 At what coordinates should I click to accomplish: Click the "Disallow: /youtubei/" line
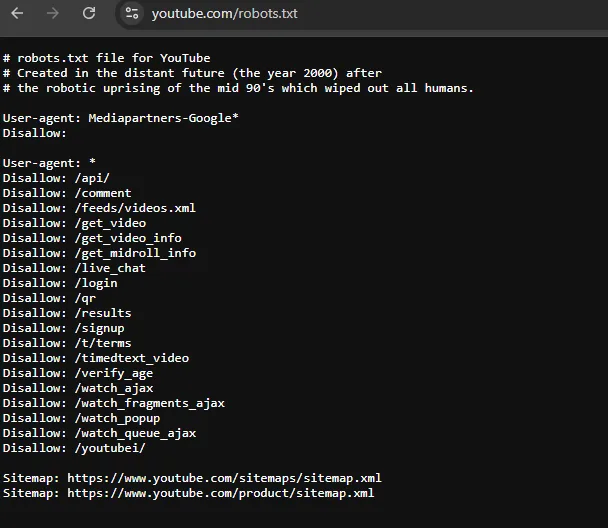pos(74,448)
